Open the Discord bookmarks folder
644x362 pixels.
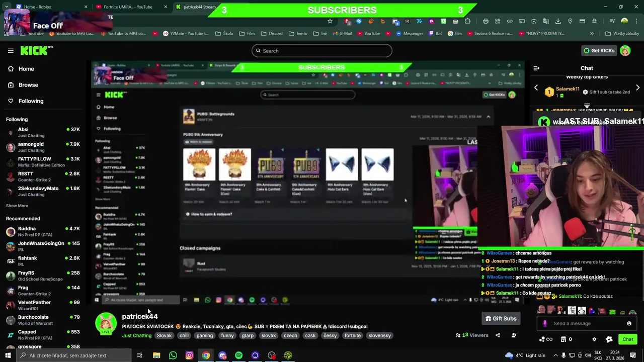pyautogui.click(x=272, y=34)
